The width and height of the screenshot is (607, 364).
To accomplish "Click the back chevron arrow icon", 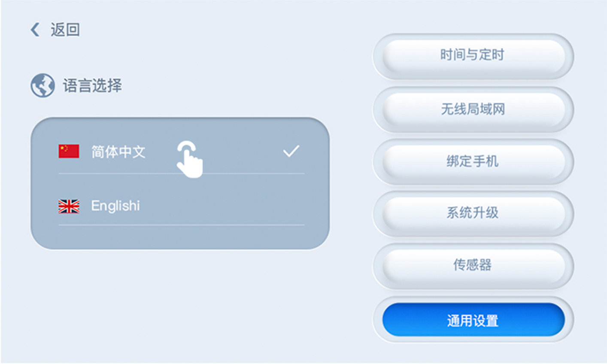I will point(35,30).
